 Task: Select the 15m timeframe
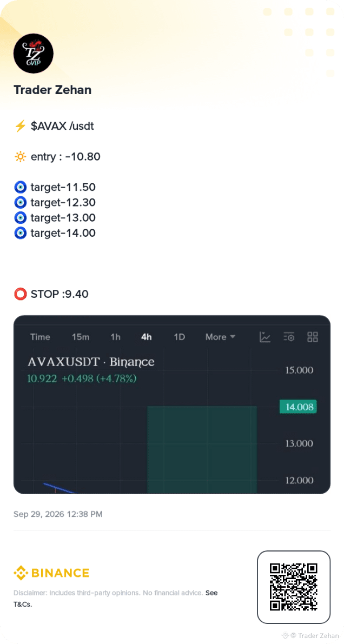point(81,337)
